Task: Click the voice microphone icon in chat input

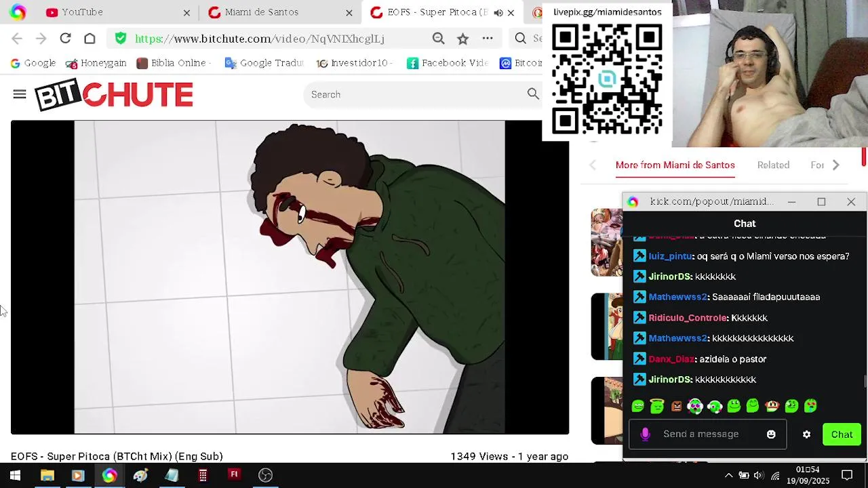Action: tap(645, 434)
